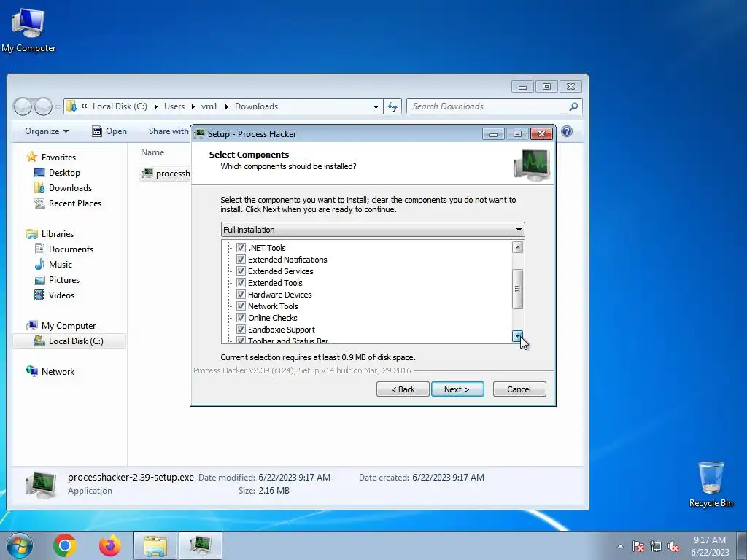Go Back in the setup wizard
The width and height of the screenshot is (747, 560).
tap(403, 389)
